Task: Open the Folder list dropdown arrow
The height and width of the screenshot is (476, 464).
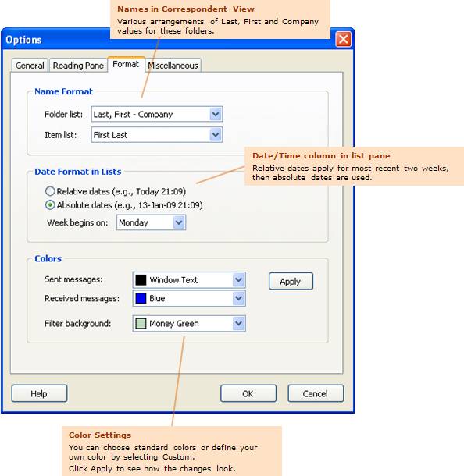Action: (x=216, y=115)
